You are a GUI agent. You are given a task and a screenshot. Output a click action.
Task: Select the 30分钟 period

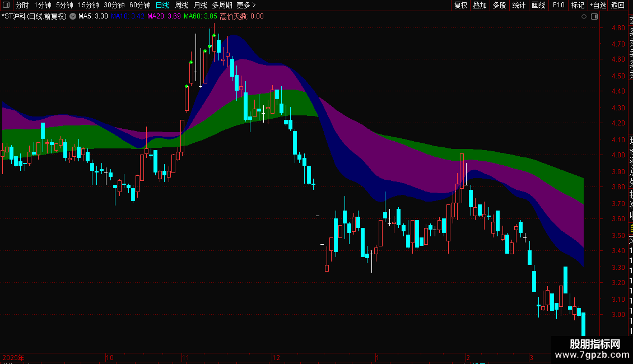[114, 5]
